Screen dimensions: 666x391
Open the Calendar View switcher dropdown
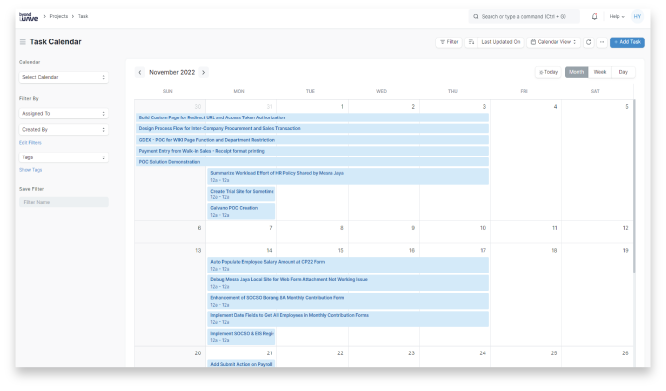point(553,42)
